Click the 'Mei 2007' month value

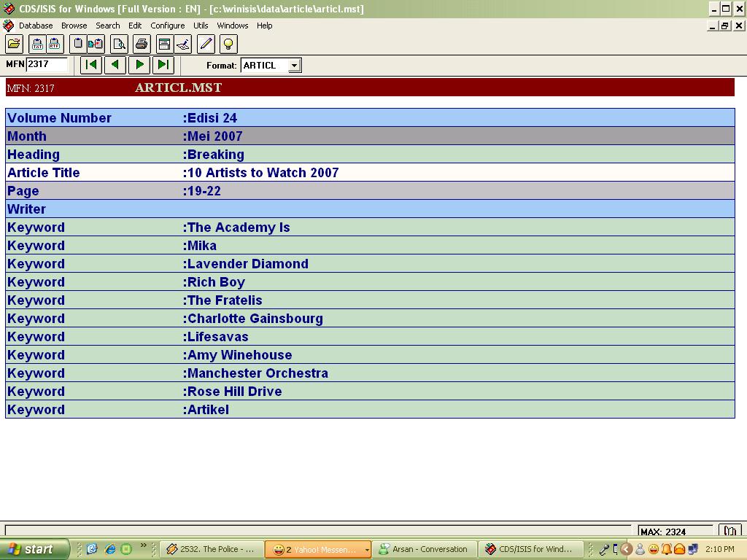click(215, 136)
